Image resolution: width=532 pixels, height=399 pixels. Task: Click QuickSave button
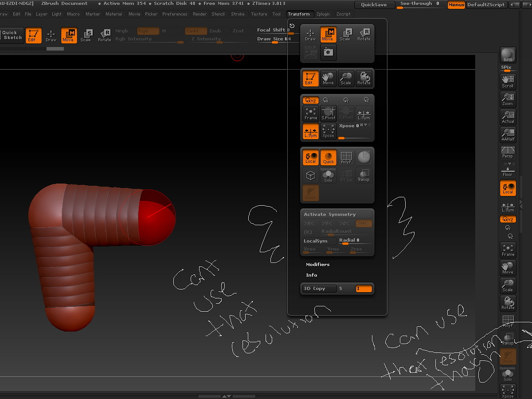click(374, 5)
